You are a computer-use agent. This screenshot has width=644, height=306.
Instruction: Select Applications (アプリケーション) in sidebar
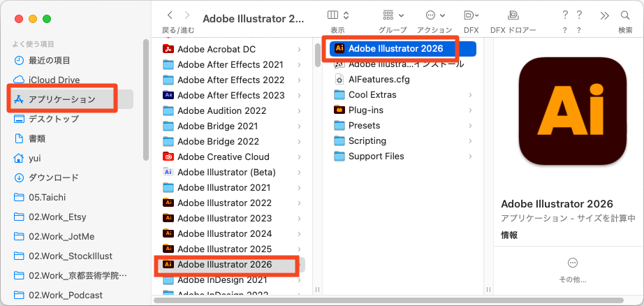pos(61,99)
